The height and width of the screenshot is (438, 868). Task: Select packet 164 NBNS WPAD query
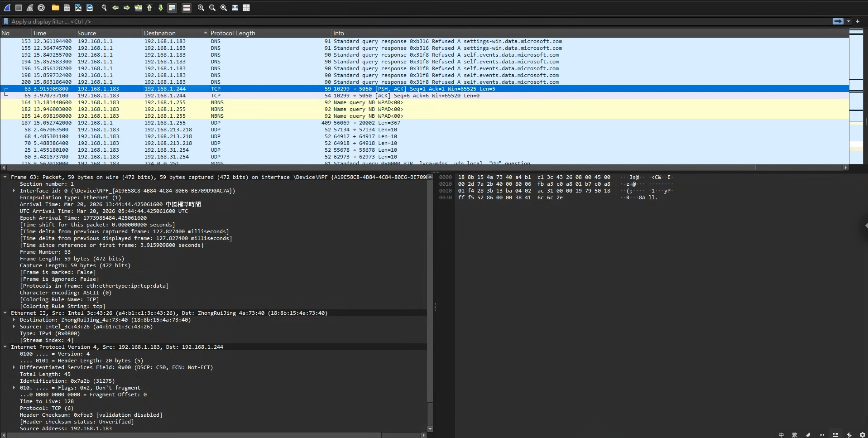[424, 102]
